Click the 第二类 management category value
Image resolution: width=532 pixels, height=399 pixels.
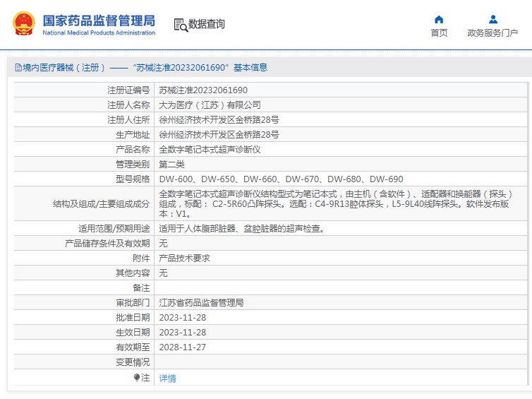171,165
